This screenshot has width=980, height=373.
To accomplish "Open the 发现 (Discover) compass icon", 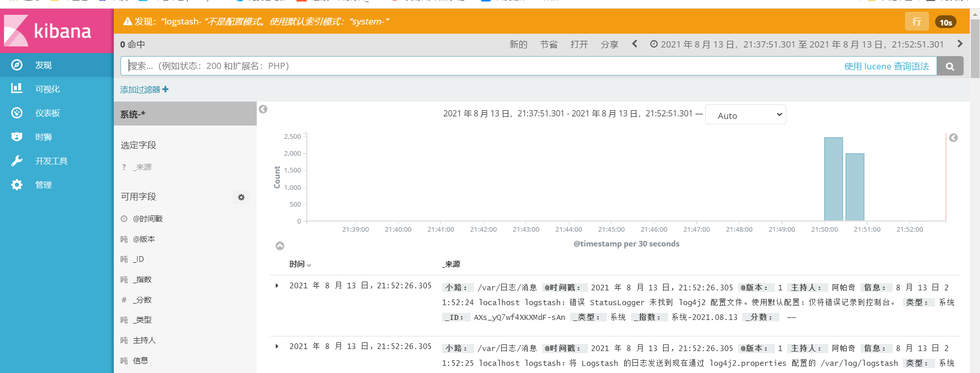I will pos(17,65).
